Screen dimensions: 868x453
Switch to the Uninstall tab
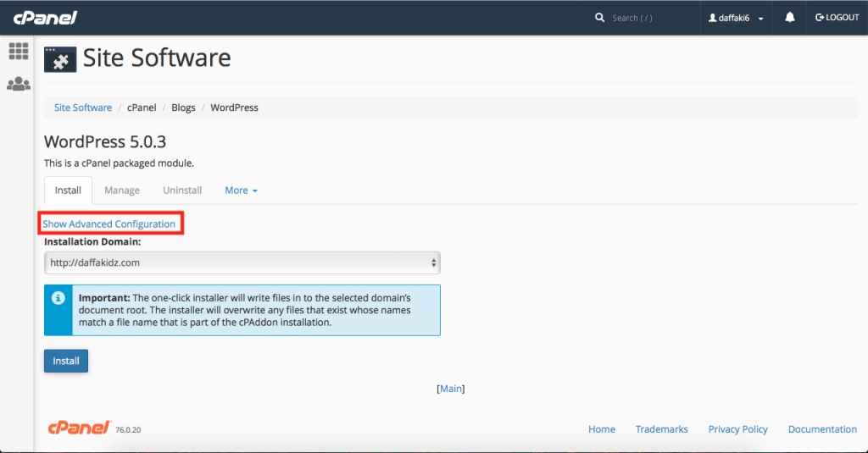pos(182,191)
